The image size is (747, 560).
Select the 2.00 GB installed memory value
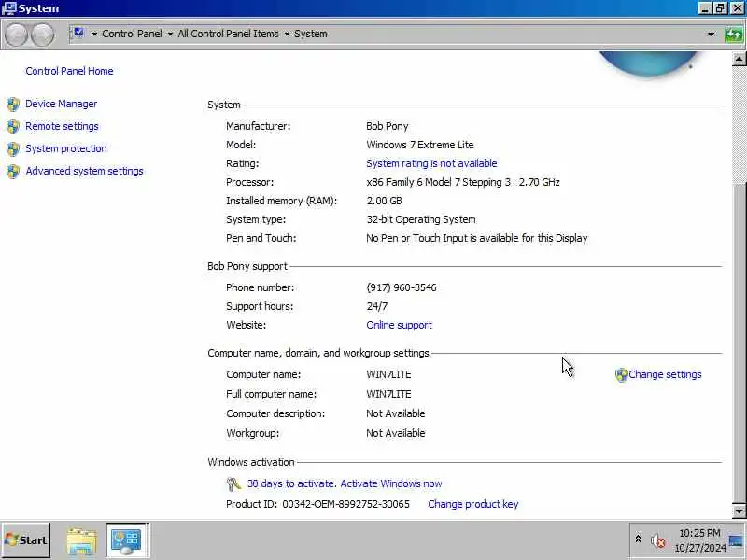point(384,201)
